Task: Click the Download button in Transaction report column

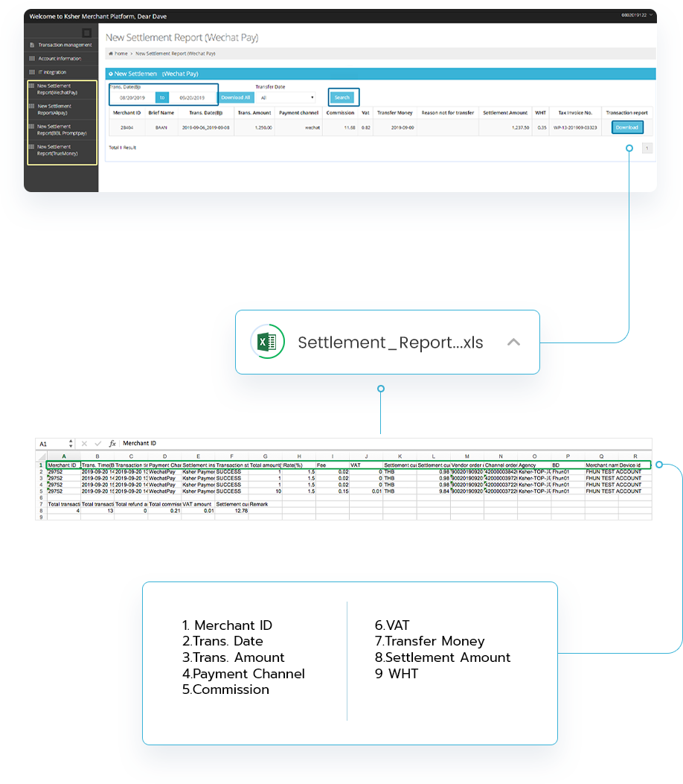Action: [627, 127]
